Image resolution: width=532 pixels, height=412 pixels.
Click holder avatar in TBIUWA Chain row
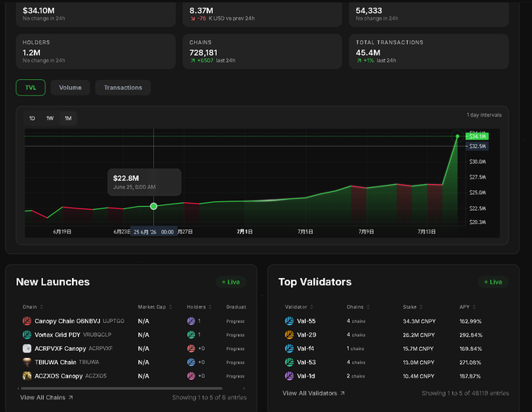[x=191, y=362]
